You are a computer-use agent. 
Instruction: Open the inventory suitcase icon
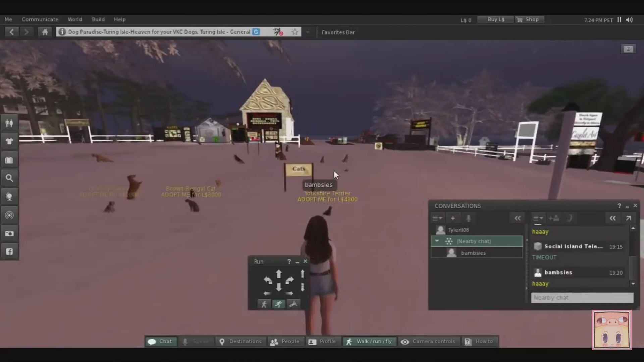9,160
